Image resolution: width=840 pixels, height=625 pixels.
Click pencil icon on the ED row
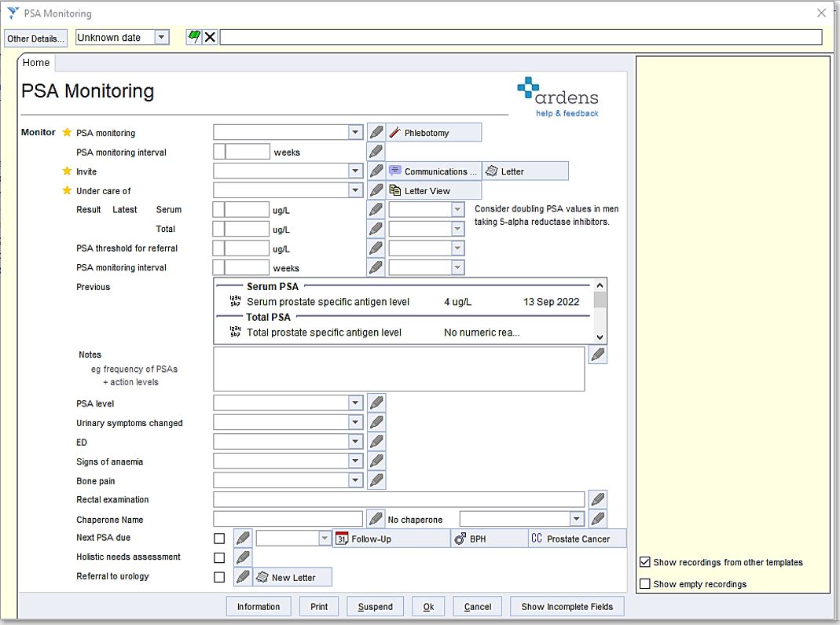[x=376, y=441]
